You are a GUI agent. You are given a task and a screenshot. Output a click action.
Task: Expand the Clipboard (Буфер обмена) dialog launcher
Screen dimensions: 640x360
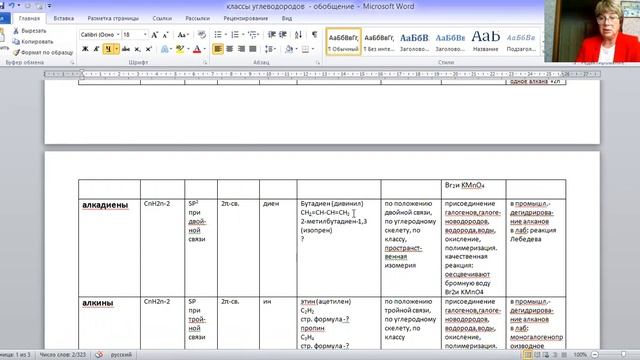(x=73, y=63)
